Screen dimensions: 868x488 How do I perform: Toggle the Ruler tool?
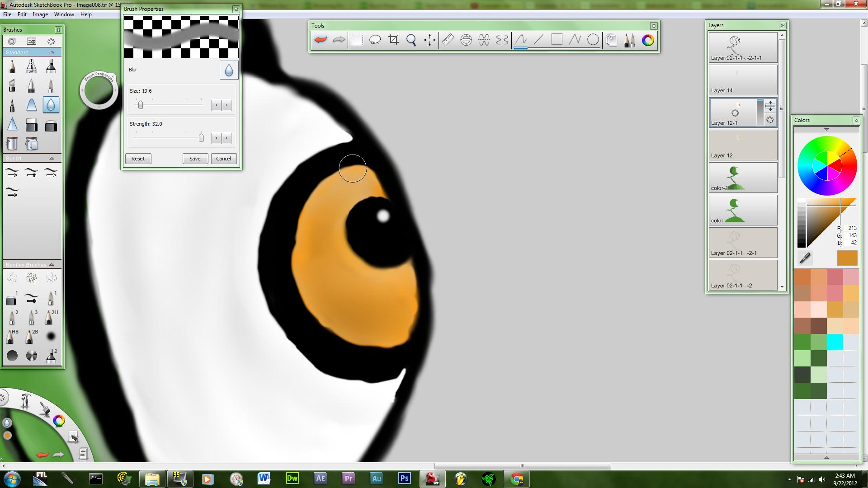pos(448,40)
